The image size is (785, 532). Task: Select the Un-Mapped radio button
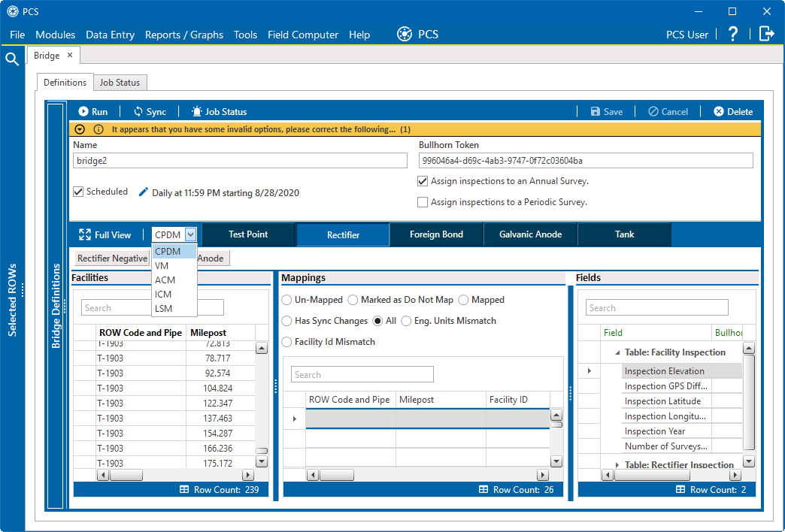[x=287, y=300]
